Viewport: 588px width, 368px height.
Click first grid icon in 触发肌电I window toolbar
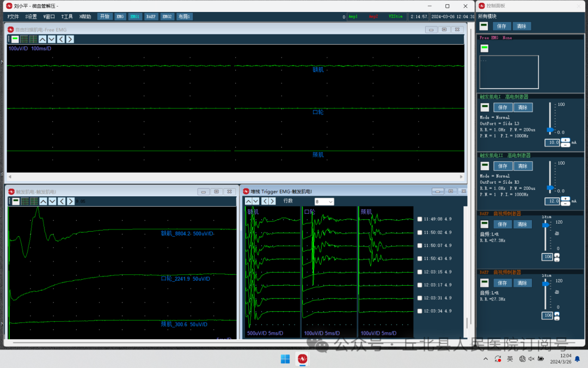tap(25, 201)
